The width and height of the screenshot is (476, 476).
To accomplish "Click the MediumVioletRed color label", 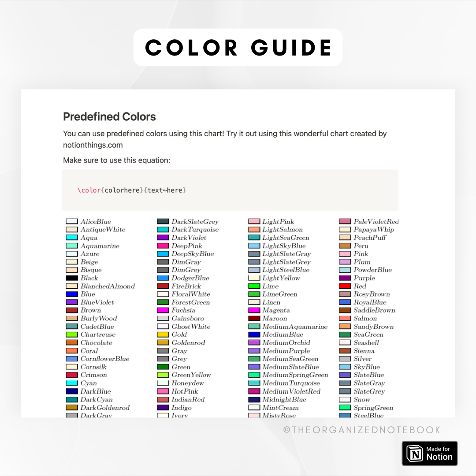I will pyautogui.click(x=291, y=391).
